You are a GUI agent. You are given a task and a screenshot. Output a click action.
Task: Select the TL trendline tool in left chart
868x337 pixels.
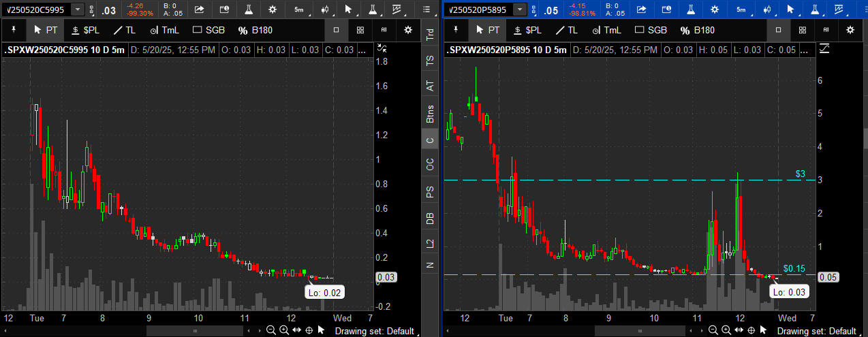click(124, 30)
